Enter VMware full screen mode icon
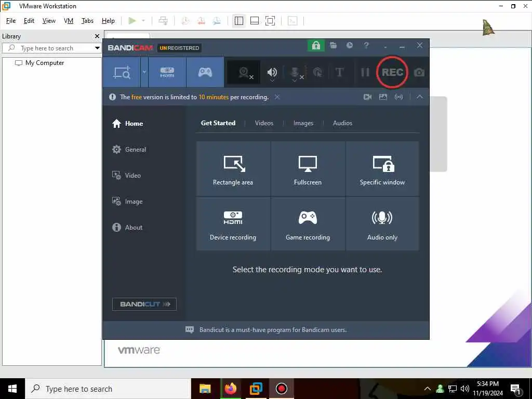Viewport: 532px width, 399px height. tap(270, 21)
